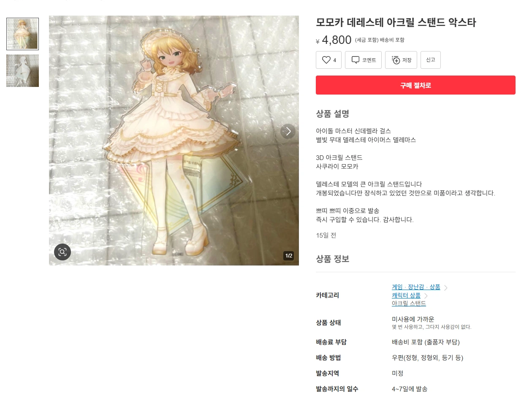Click chevron next to 게임 · 장난감 · 상품
This screenshot has height=401, width=532.
tap(446, 287)
